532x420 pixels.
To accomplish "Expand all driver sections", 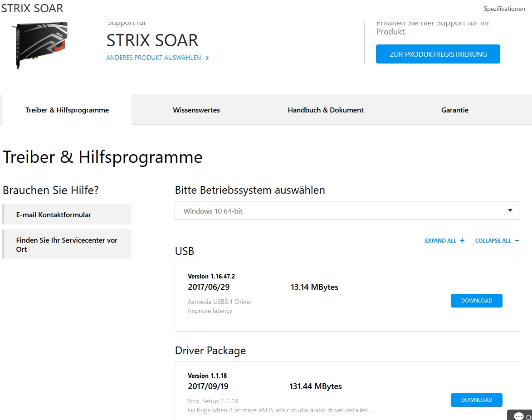I will pos(444,240).
